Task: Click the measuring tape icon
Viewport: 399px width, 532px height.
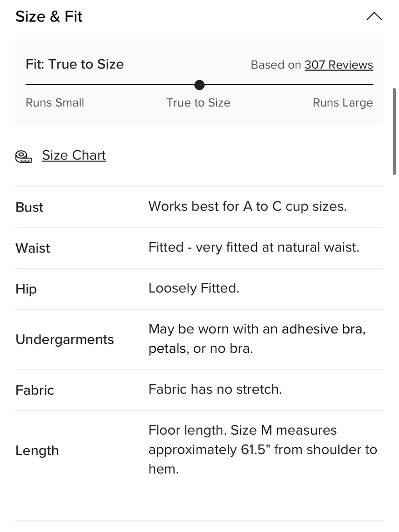Action: [24, 156]
